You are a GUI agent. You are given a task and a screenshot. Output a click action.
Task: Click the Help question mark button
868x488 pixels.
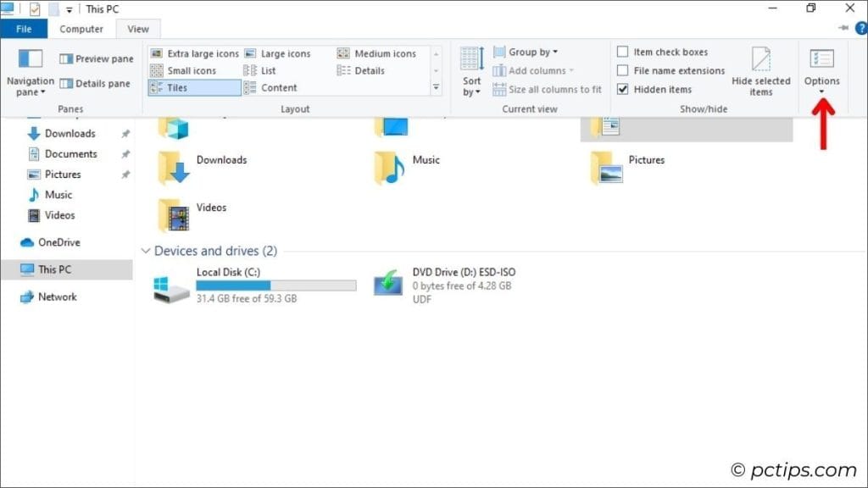pyautogui.click(x=862, y=27)
